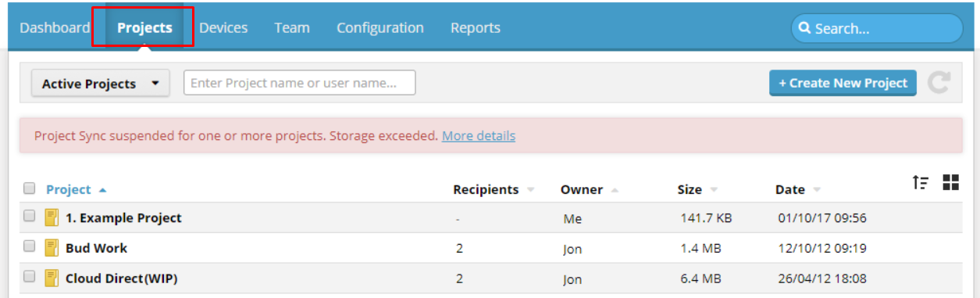
Task: Click the Project sort arrow
Action: tap(103, 190)
